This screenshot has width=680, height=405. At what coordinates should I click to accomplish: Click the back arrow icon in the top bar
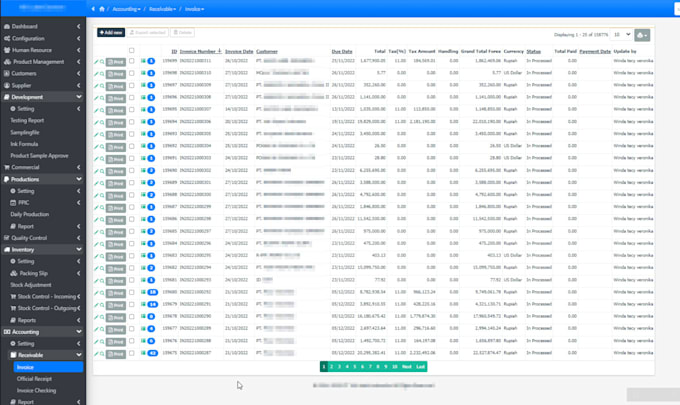pyautogui.click(x=93, y=9)
